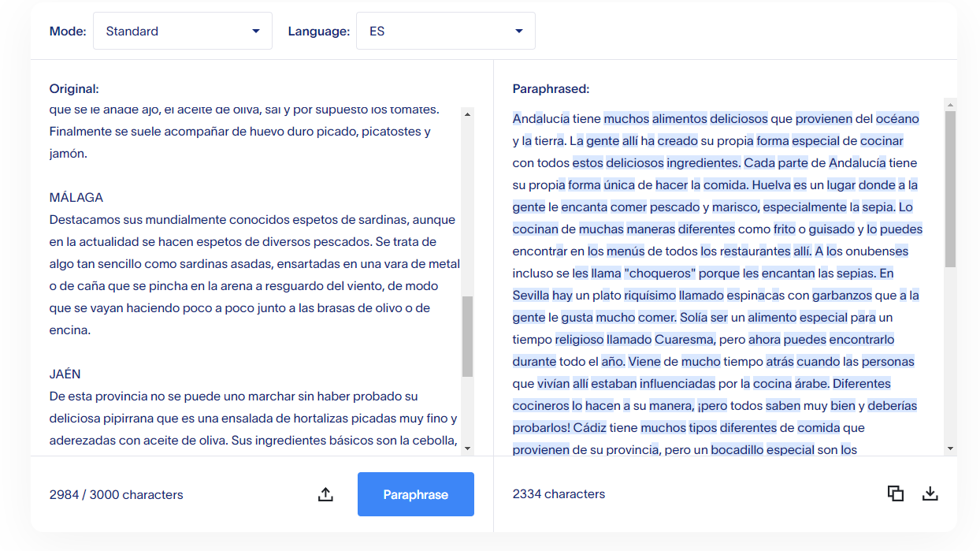Place cursor on the JAÉN heading

(65, 374)
